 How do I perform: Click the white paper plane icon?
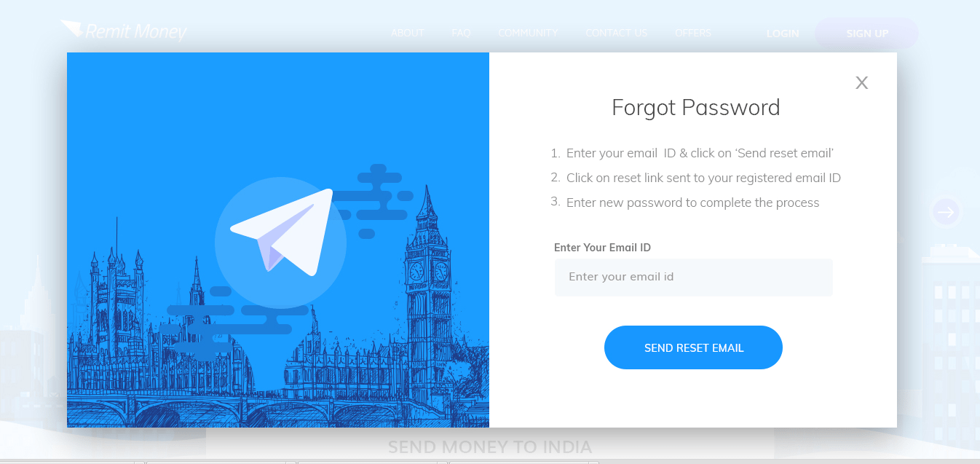point(282,232)
